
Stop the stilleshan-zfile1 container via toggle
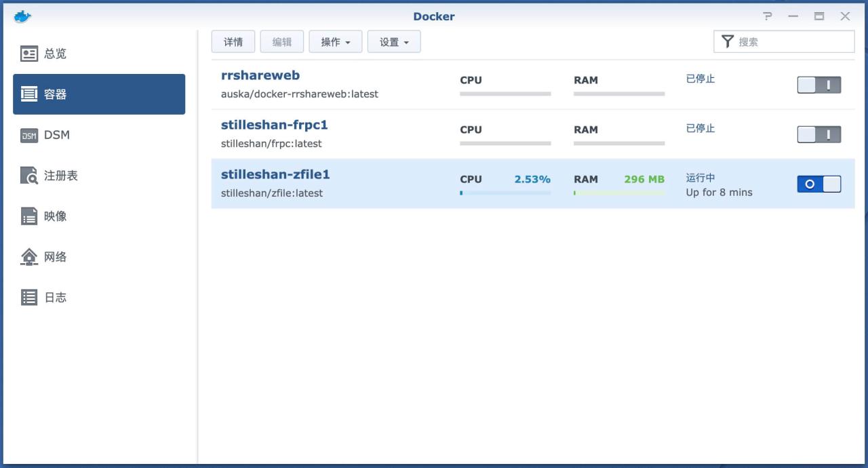(x=818, y=183)
